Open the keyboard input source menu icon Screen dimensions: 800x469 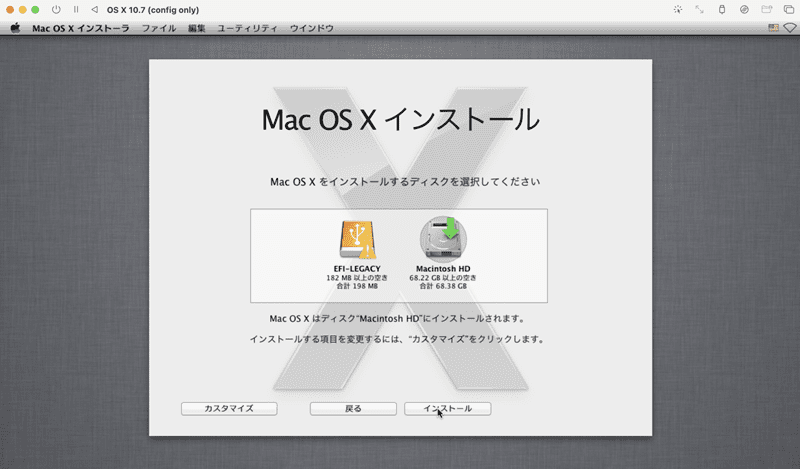773,28
